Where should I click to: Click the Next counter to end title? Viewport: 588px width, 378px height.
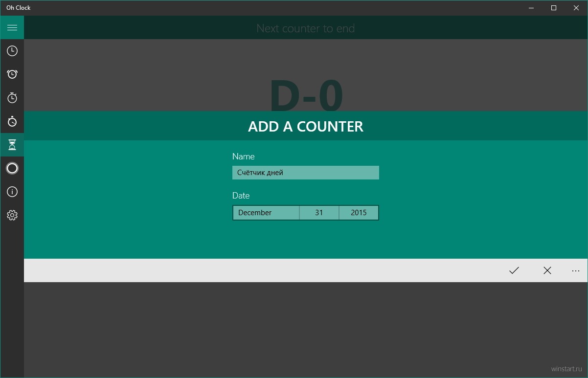[306, 28]
